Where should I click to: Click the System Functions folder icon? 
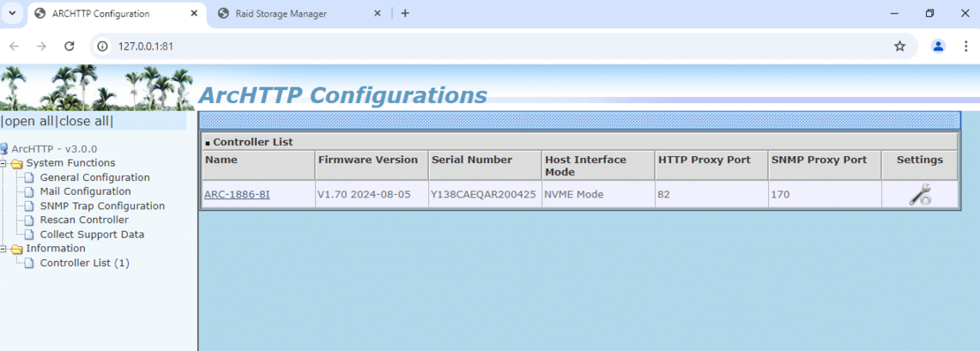17,164
